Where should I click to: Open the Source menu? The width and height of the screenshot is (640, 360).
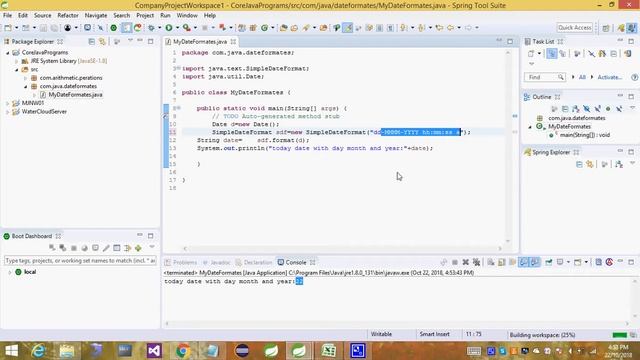[x=42, y=15]
